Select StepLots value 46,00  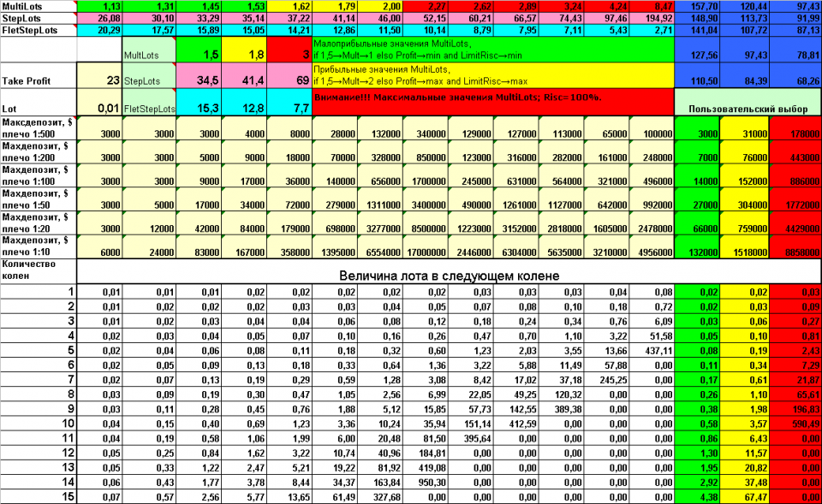[380, 18]
